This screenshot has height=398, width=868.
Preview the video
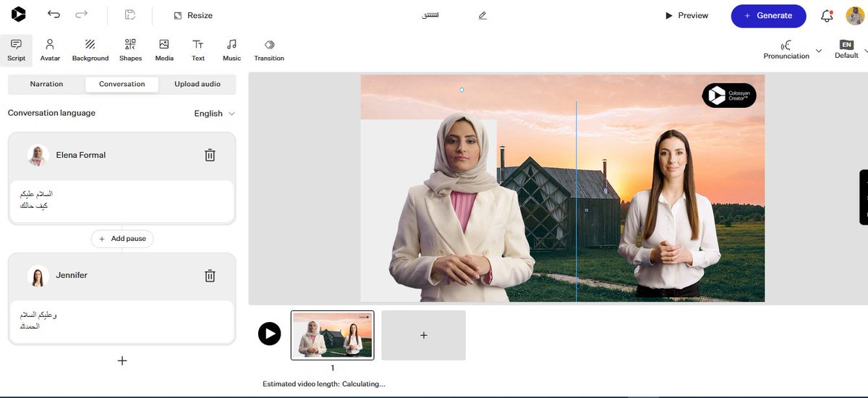coord(686,15)
